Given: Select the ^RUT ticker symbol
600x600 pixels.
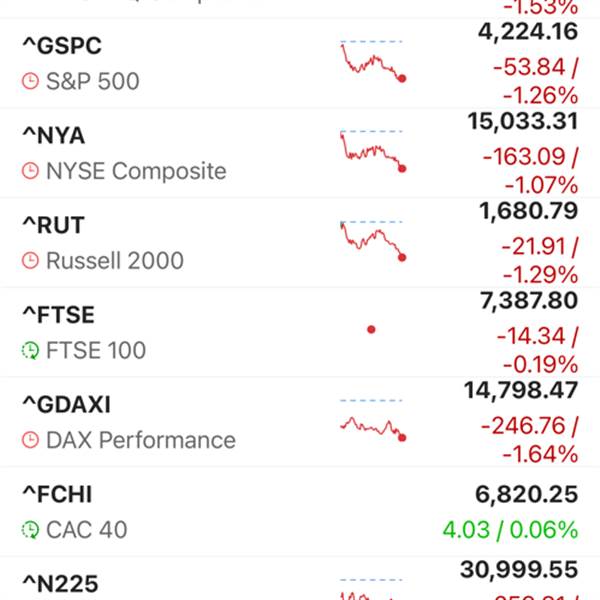Looking at the screenshot, I should pos(54,225).
